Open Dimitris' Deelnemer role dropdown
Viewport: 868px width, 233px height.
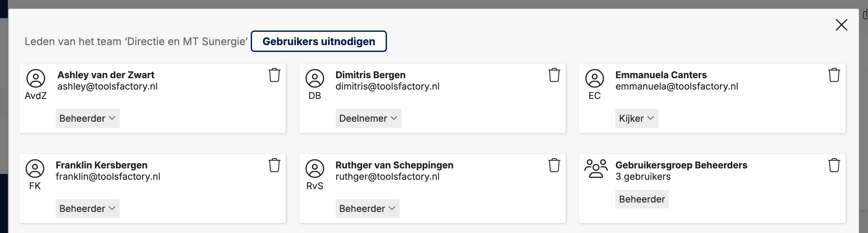[x=368, y=118]
